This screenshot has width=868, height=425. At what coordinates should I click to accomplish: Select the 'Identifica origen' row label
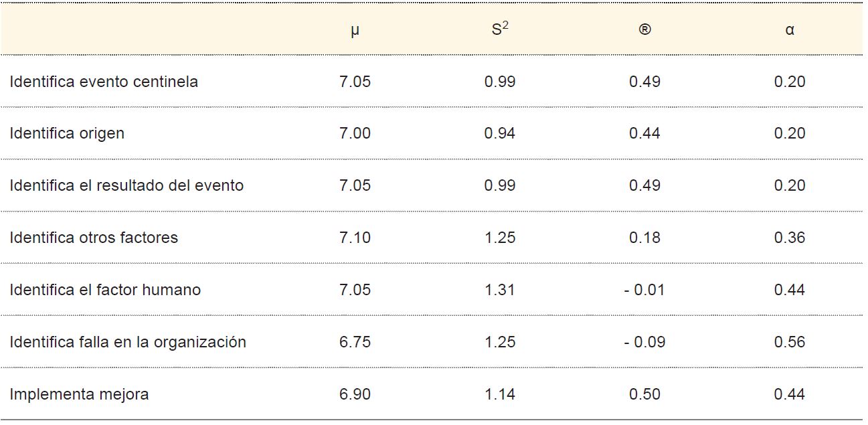(67, 133)
